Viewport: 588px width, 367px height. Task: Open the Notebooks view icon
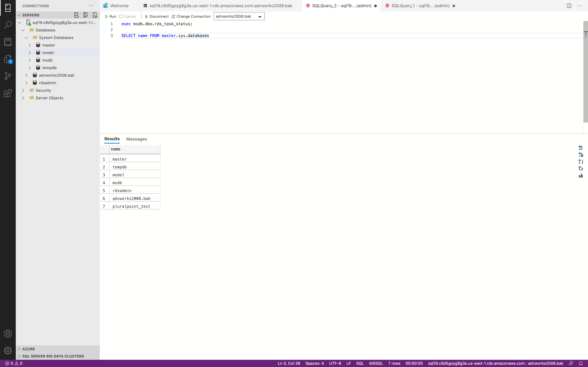pyautogui.click(x=8, y=42)
